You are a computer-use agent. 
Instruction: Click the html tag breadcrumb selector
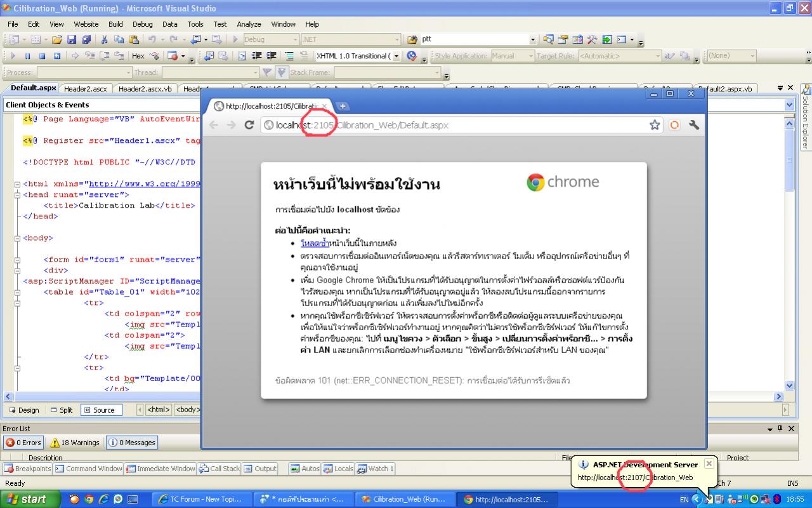click(x=159, y=410)
